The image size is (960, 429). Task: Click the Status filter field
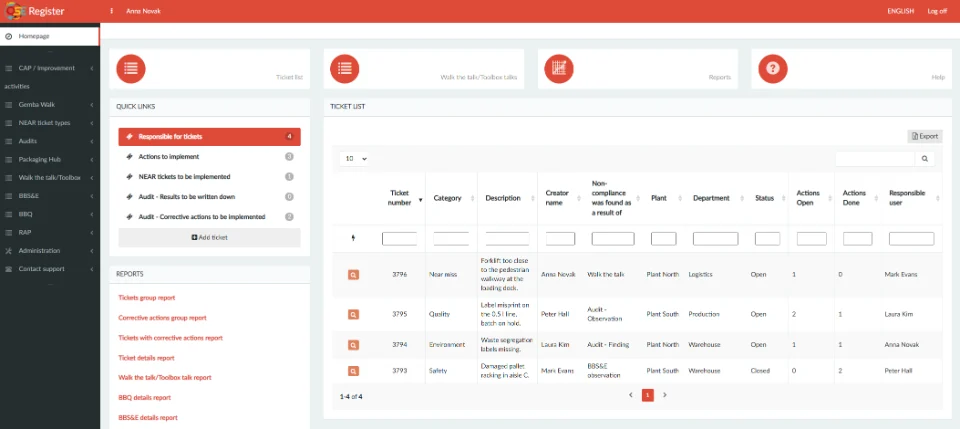tap(767, 239)
